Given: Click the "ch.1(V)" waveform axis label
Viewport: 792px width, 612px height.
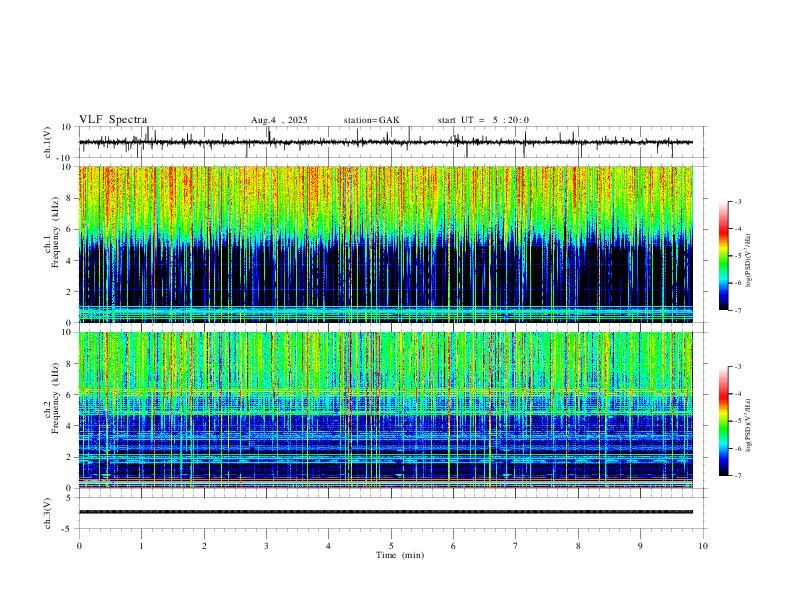Looking at the screenshot, I should click(48, 142).
